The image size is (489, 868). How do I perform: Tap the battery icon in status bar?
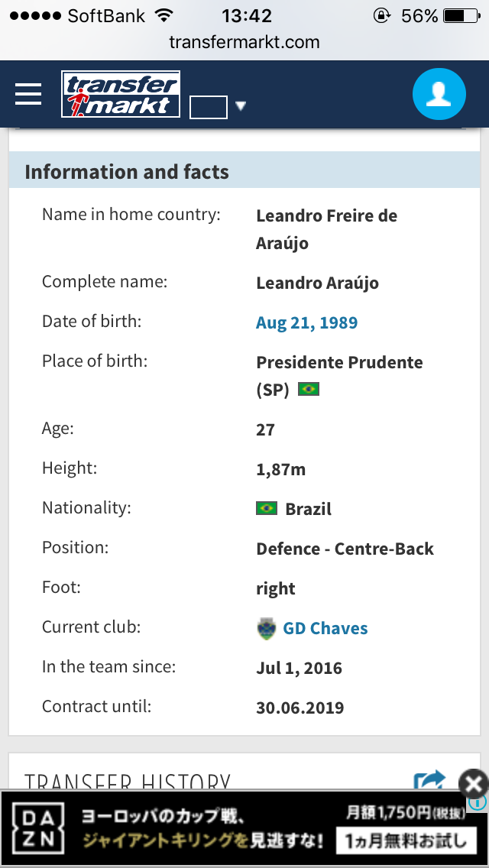click(459, 15)
